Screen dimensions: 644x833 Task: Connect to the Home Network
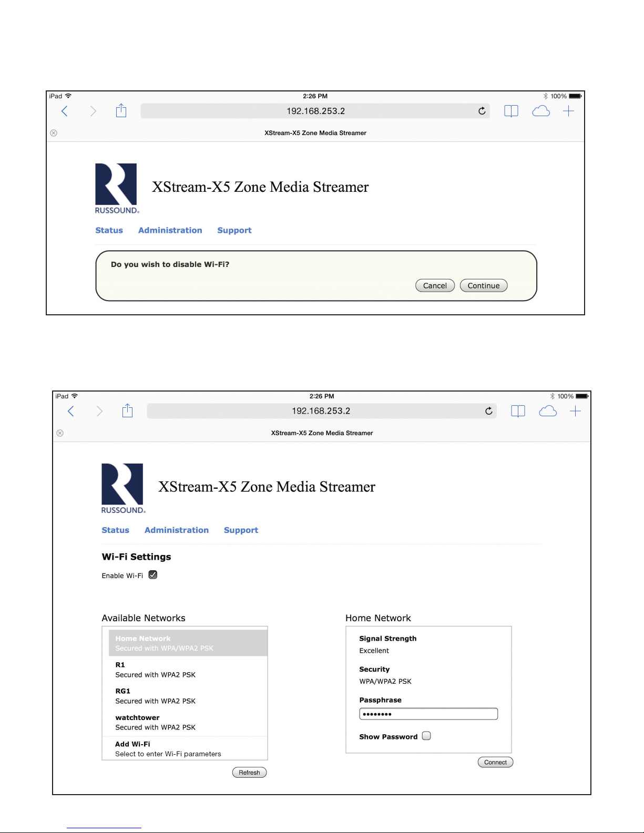click(x=495, y=762)
